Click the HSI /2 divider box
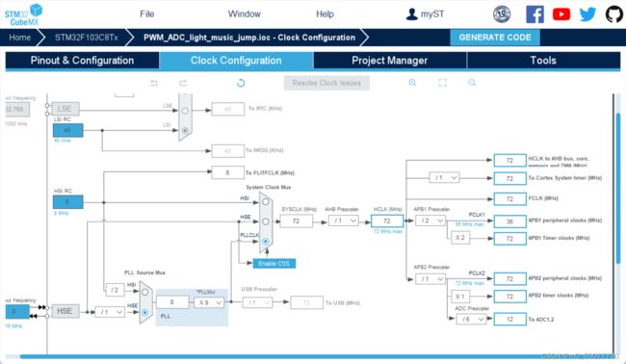Screen dimensions: 626x364 pos(115,290)
